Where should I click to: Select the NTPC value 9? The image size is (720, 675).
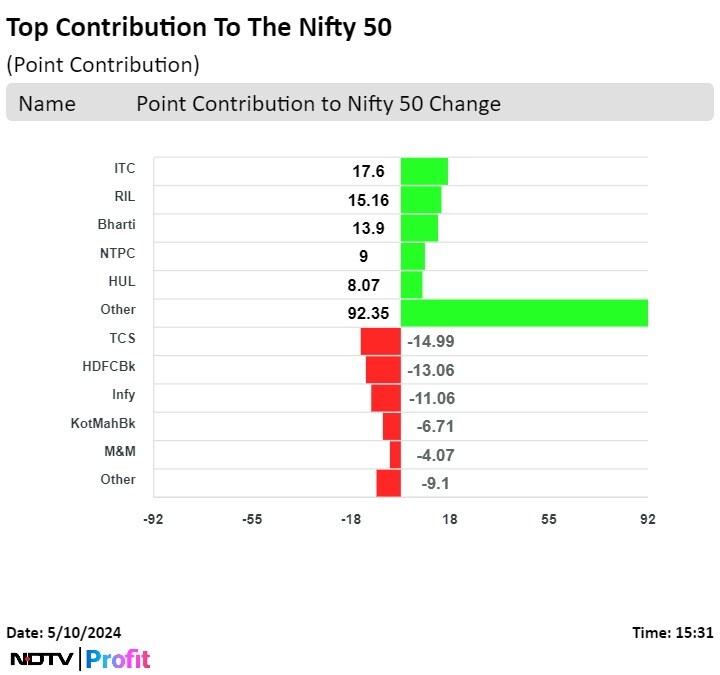[x=363, y=256]
